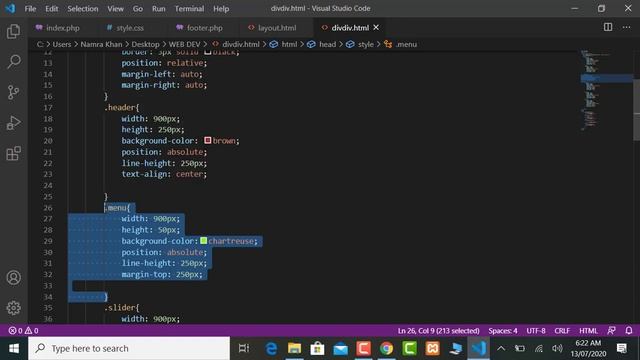Image resolution: width=640 pixels, height=360 pixels.
Task: Show hidden system tray icons
Action: [x=501, y=349]
